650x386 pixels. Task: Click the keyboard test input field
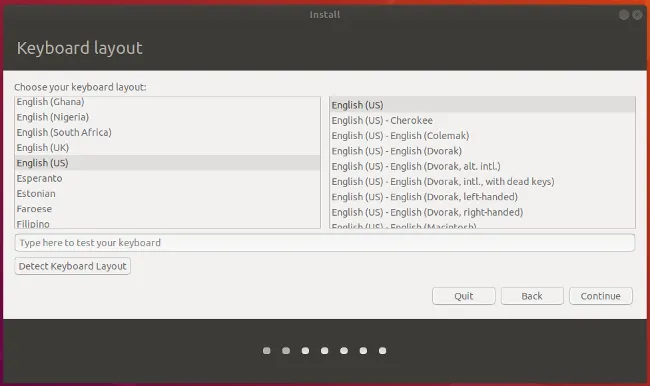325,243
